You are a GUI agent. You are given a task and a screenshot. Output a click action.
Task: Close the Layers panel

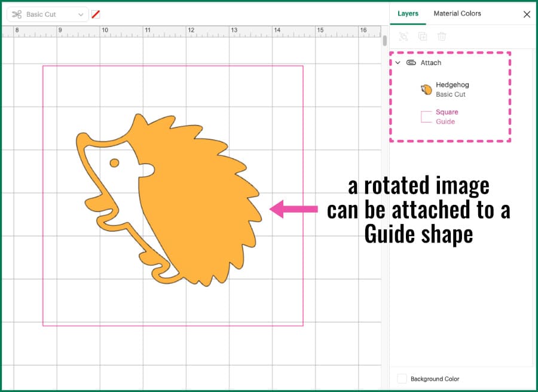(527, 14)
